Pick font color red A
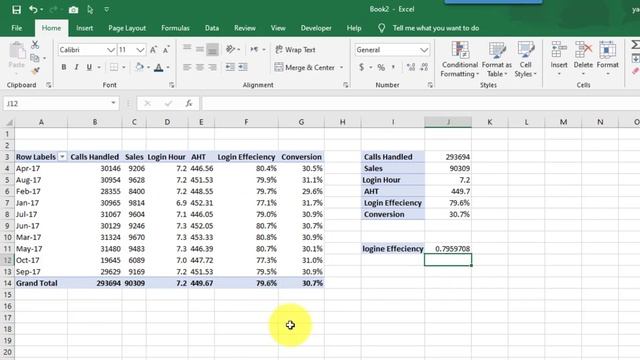 point(159,68)
